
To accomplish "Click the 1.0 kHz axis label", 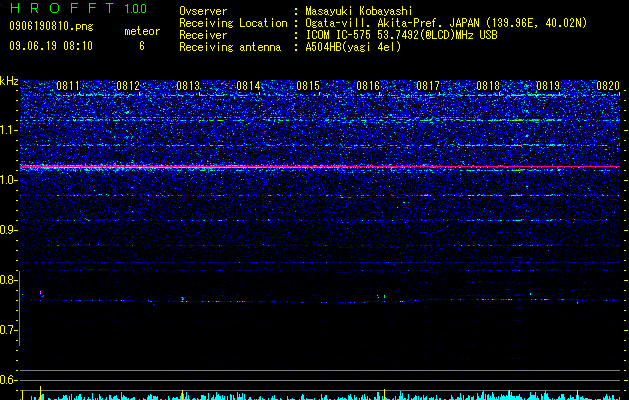I will point(9,180).
